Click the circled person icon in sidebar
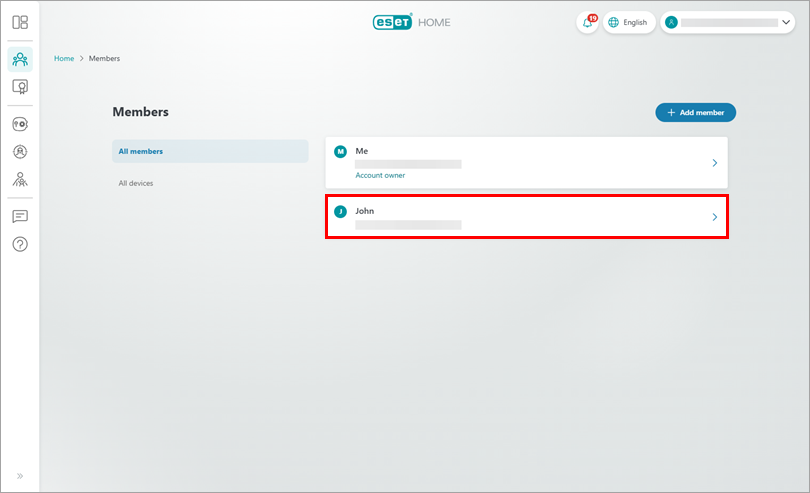The height and width of the screenshot is (493, 810). point(20,152)
